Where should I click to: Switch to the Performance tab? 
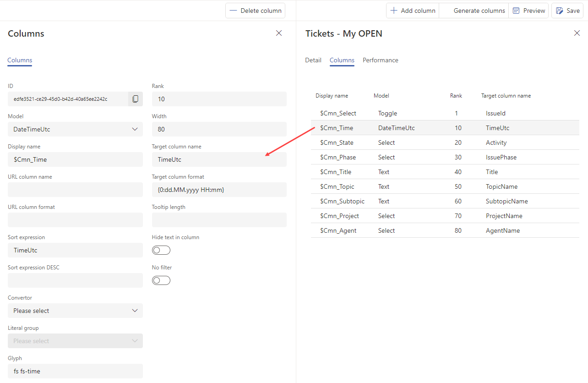381,60
